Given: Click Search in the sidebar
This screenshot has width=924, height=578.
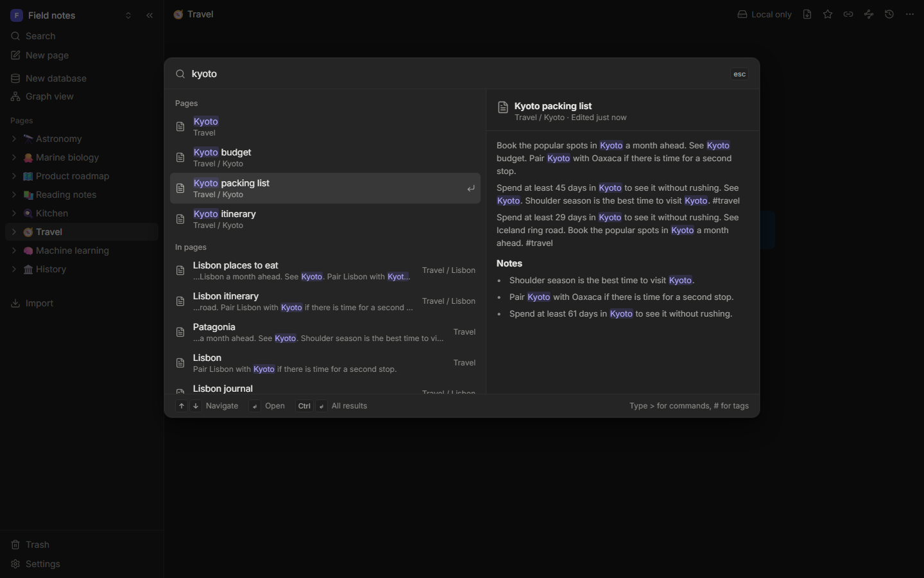Looking at the screenshot, I should click(81, 36).
